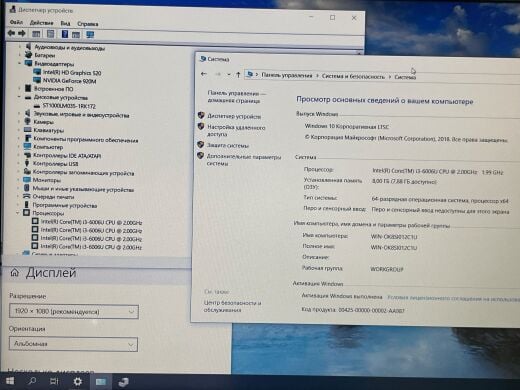Select the first Intel Core i3-6006U processor entry
This screenshot has height=390, width=520.
click(91, 222)
